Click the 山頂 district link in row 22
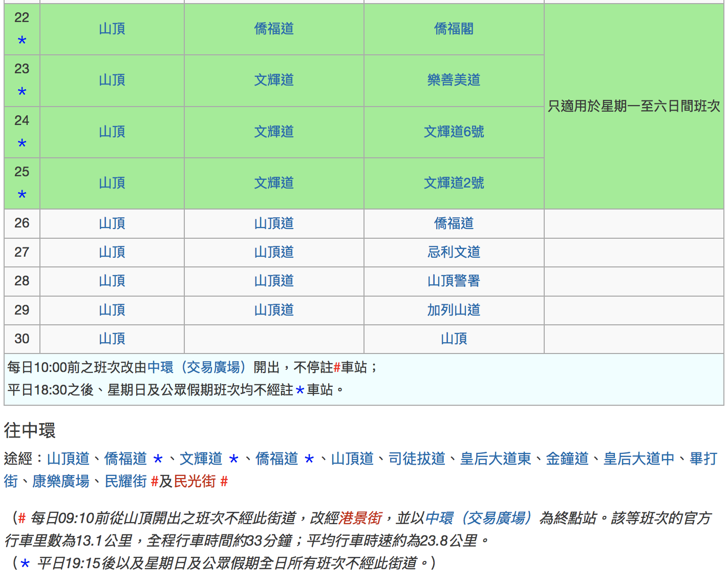This screenshot has width=728, height=582. (112, 29)
